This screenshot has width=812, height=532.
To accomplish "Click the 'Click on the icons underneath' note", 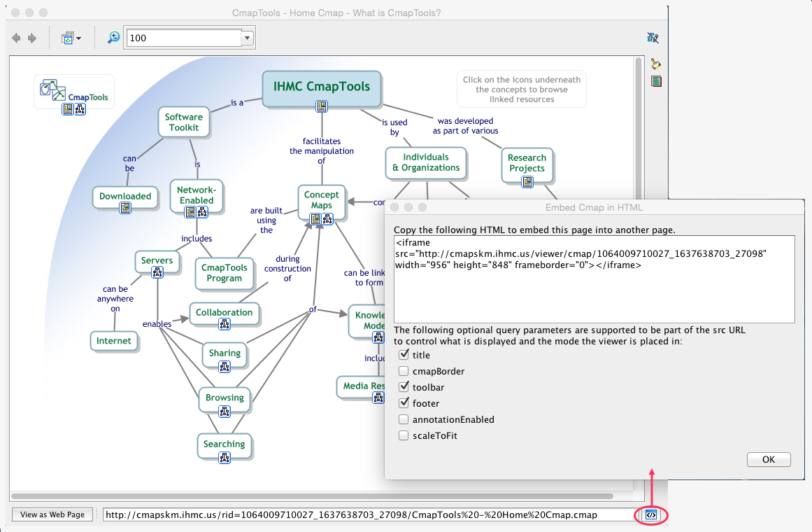I will [x=522, y=89].
